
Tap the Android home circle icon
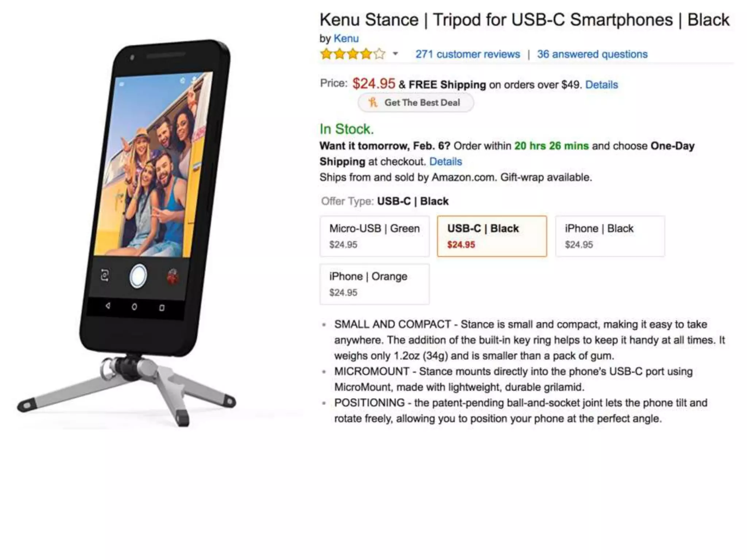[x=134, y=307]
